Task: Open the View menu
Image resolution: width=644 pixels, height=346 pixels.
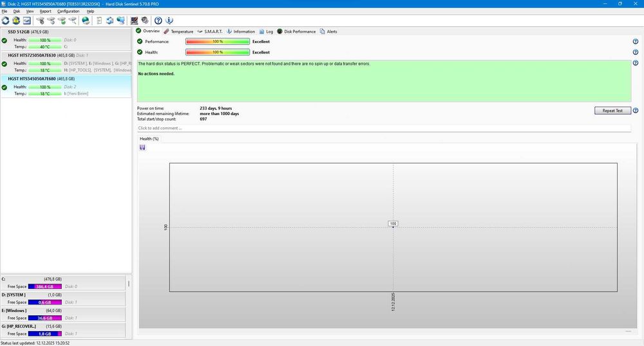Action: point(30,12)
